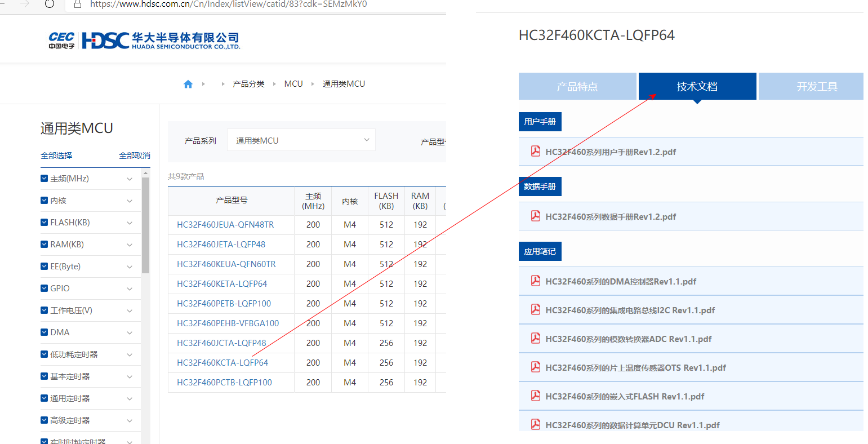Expand the RAM(KB) filter chevron
Image resolution: width=868 pixels, height=444 pixels.
click(x=130, y=245)
